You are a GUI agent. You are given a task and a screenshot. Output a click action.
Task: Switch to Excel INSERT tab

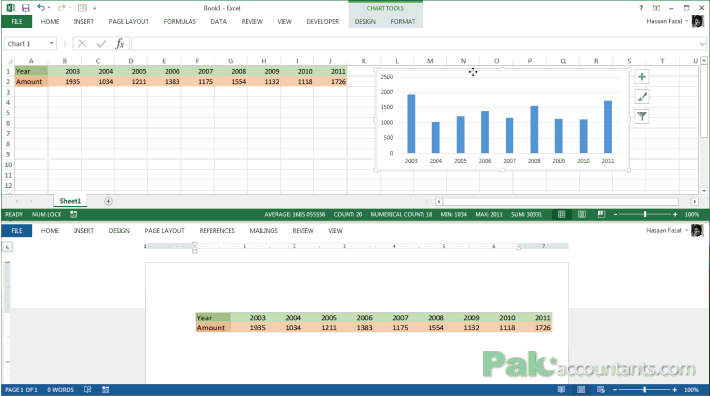[84, 21]
